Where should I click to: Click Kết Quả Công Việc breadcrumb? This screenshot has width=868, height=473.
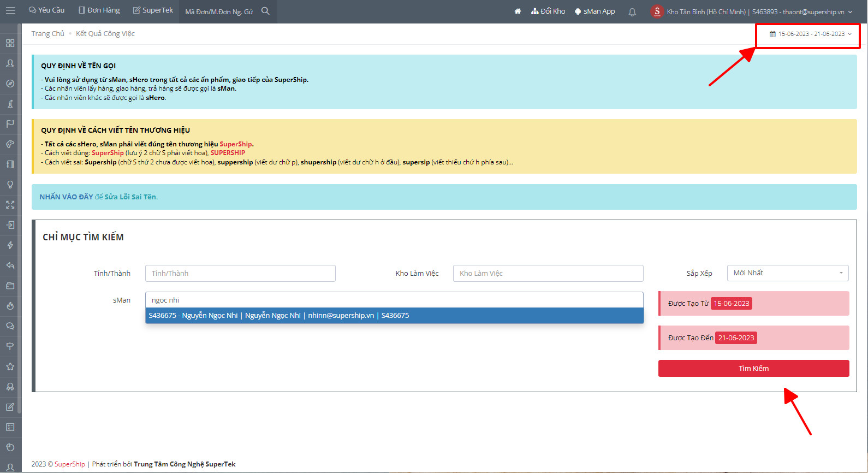pyautogui.click(x=105, y=34)
